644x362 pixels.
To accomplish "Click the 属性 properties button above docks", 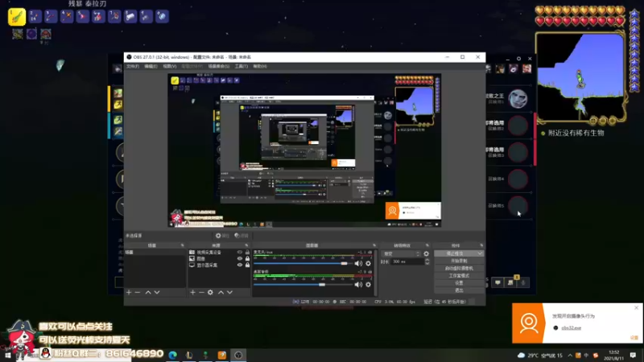I will tap(223, 236).
